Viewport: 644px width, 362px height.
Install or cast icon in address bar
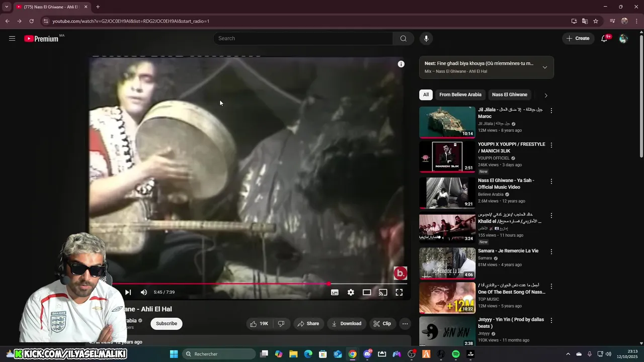point(574,21)
